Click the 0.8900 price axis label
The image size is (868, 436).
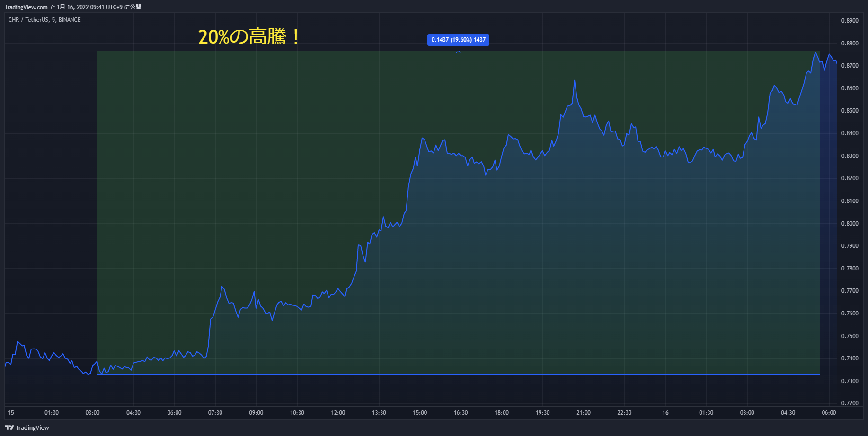(850, 21)
